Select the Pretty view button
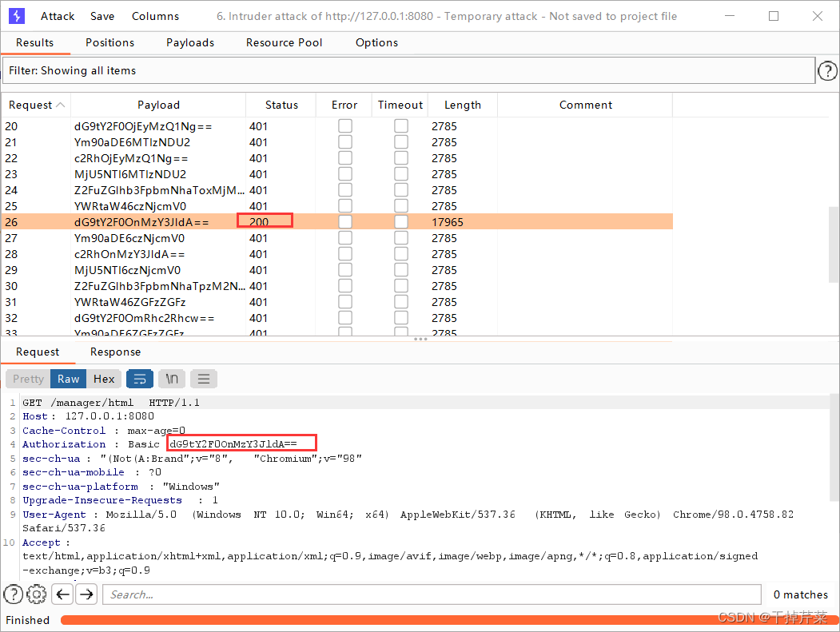The width and height of the screenshot is (840, 632). coord(29,379)
